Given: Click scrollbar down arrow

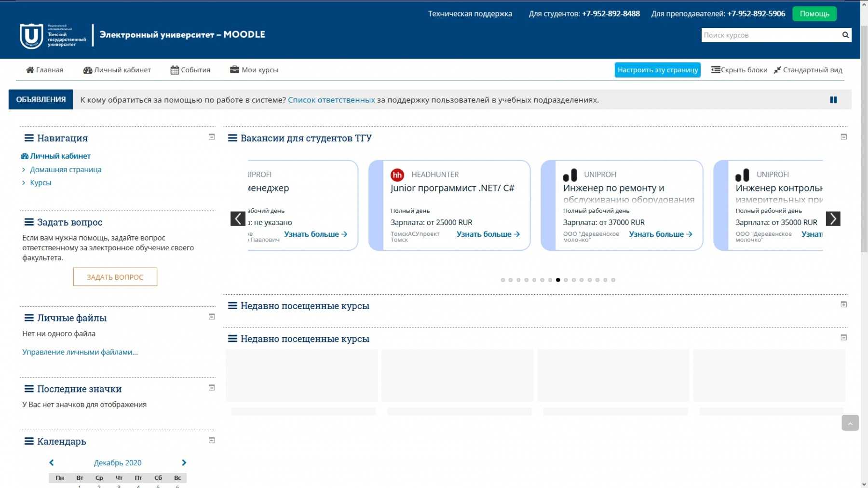Looking at the screenshot, I should 864,484.
